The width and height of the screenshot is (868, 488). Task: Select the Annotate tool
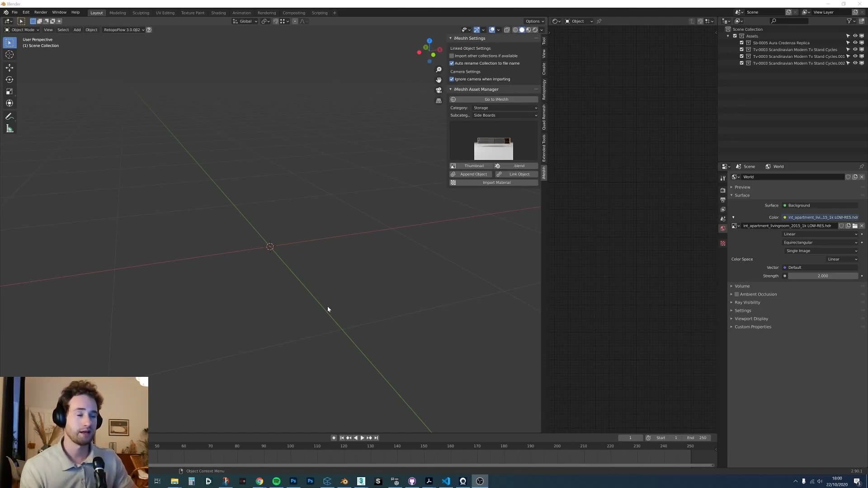[x=9, y=117]
